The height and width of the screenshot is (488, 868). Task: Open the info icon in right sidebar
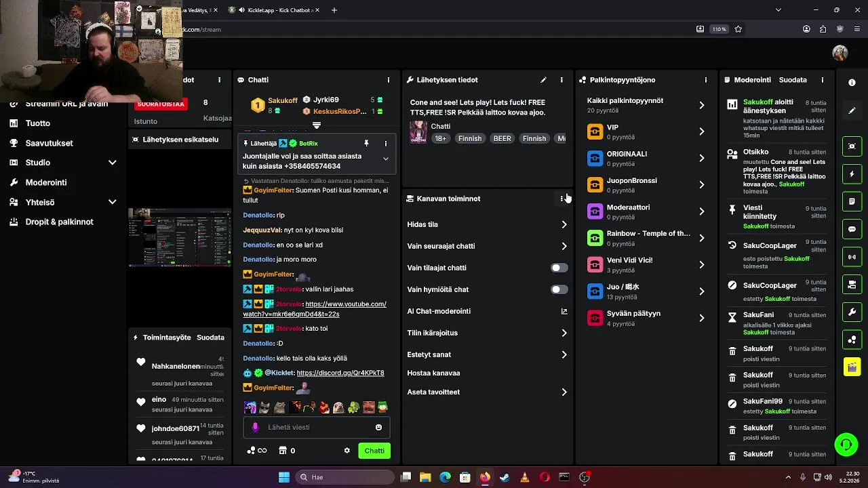point(852,83)
